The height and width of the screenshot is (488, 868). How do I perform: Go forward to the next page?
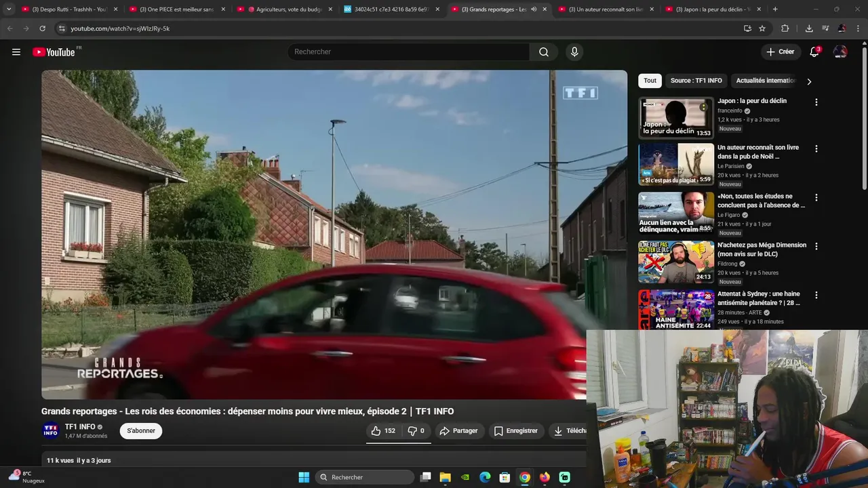(26, 28)
